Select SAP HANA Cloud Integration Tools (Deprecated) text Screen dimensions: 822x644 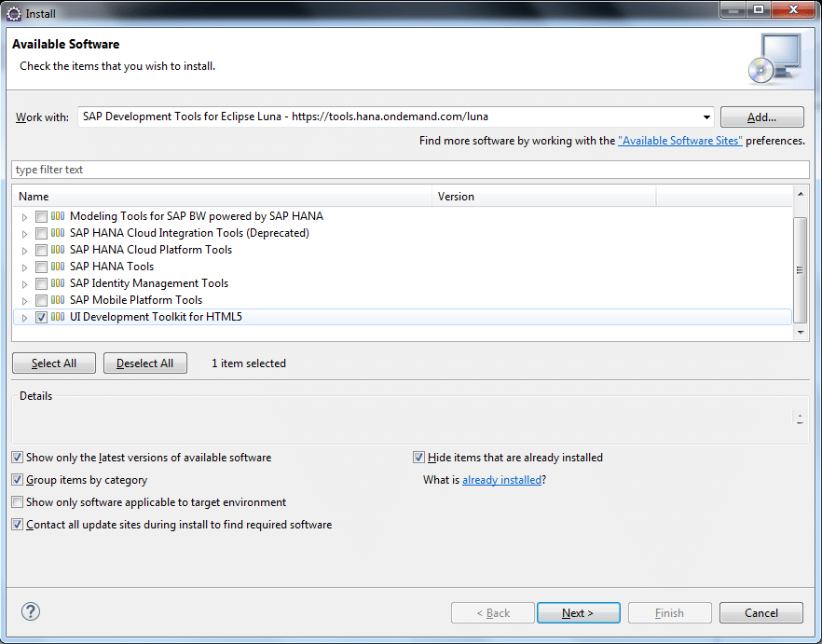[x=189, y=233]
